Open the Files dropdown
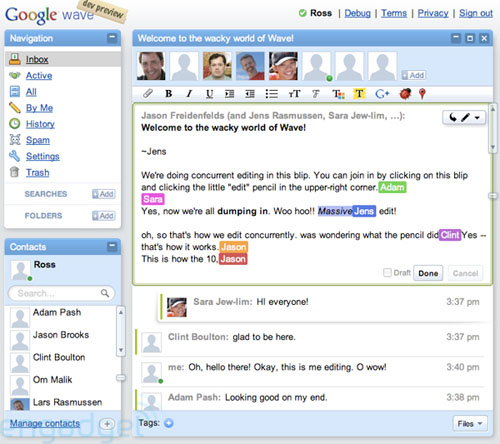The height and width of the screenshot is (444, 500). click(x=470, y=423)
